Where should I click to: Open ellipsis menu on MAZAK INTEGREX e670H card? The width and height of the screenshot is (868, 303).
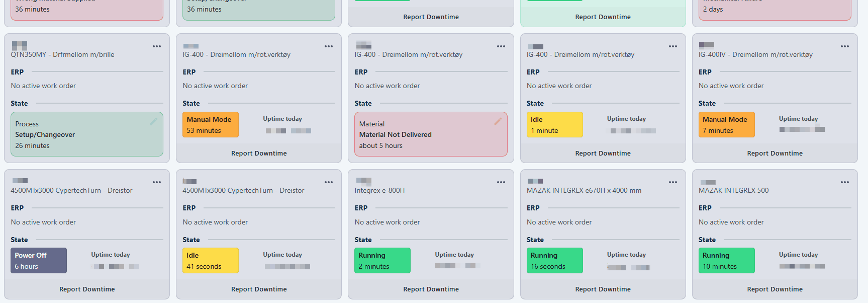click(x=672, y=182)
